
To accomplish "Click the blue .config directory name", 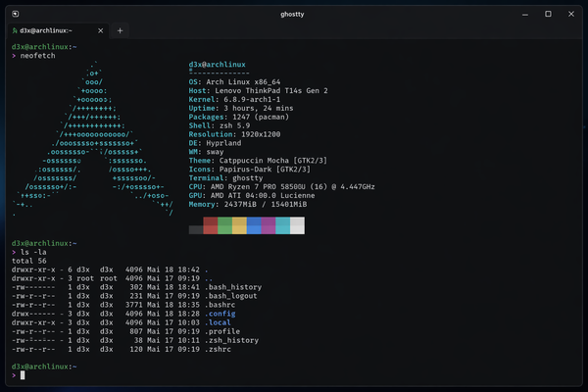I will click(x=220, y=314).
